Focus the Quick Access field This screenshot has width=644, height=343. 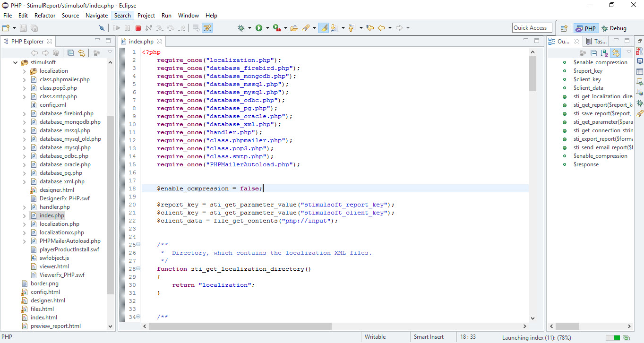tap(532, 28)
